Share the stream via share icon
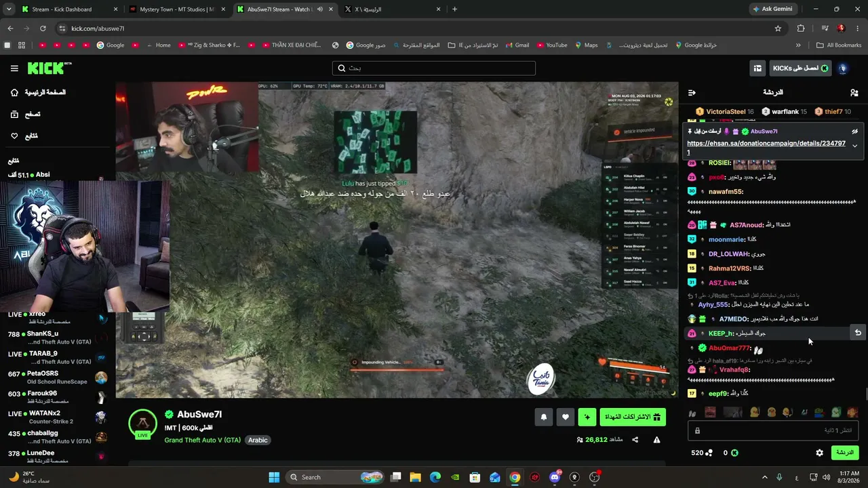Image resolution: width=868 pixels, height=488 pixels. tap(635, 440)
